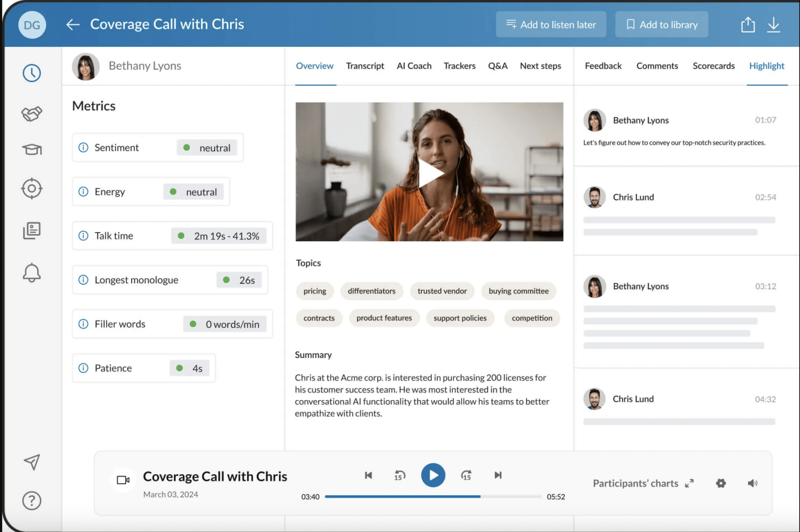Open the clock history icon in sidebar
The image size is (800, 532).
[x=32, y=73]
